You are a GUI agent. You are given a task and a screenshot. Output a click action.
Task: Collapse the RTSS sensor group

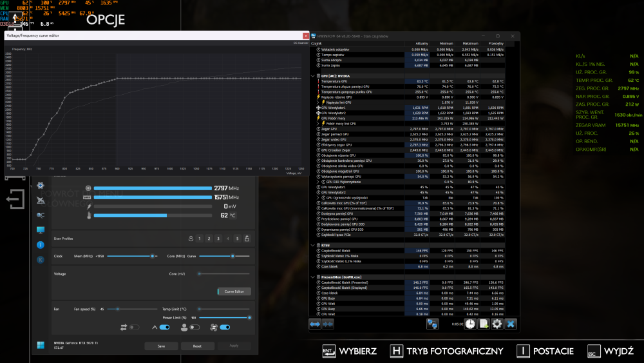point(314,245)
